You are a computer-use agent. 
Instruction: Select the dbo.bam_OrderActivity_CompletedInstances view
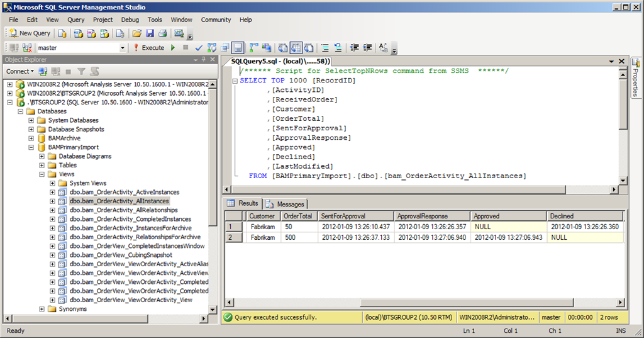point(130,219)
